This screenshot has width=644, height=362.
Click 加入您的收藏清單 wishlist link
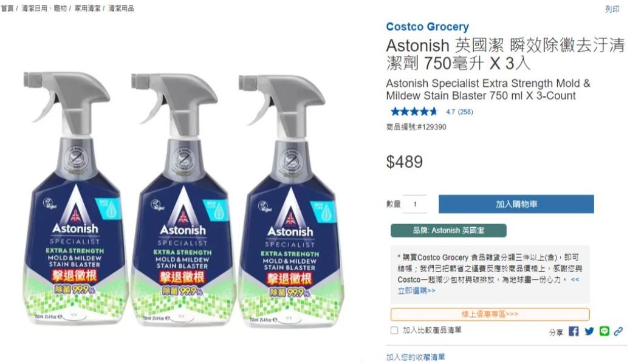pos(415,357)
